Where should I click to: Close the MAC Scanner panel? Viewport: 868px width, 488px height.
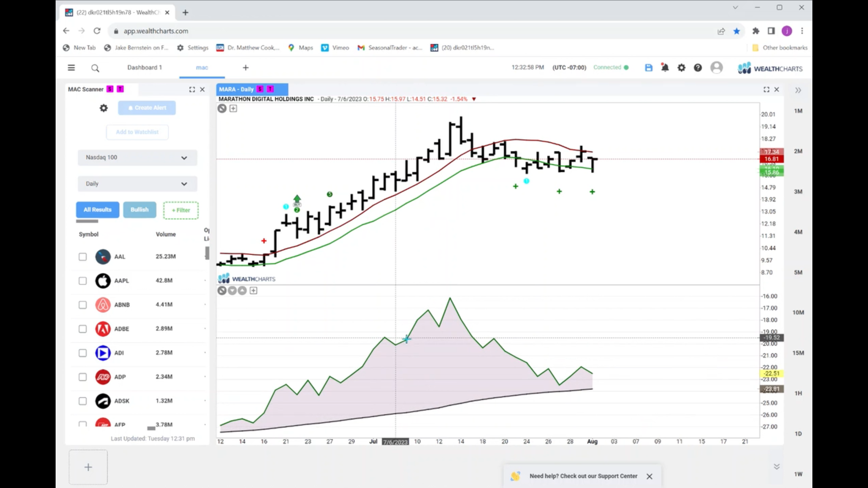pyautogui.click(x=202, y=89)
